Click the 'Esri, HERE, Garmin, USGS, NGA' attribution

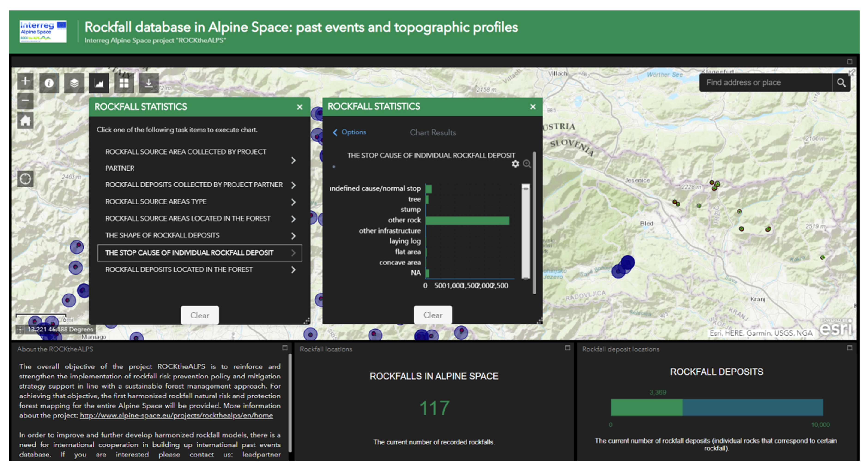pyautogui.click(x=761, y=333)
